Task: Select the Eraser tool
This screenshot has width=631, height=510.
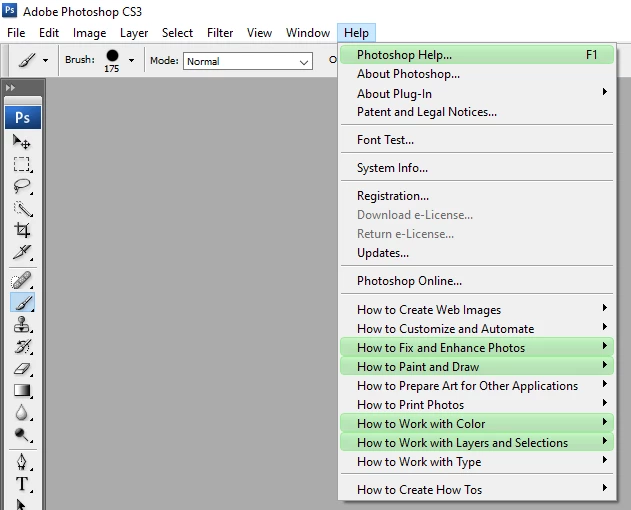Action: pos(22,368)
